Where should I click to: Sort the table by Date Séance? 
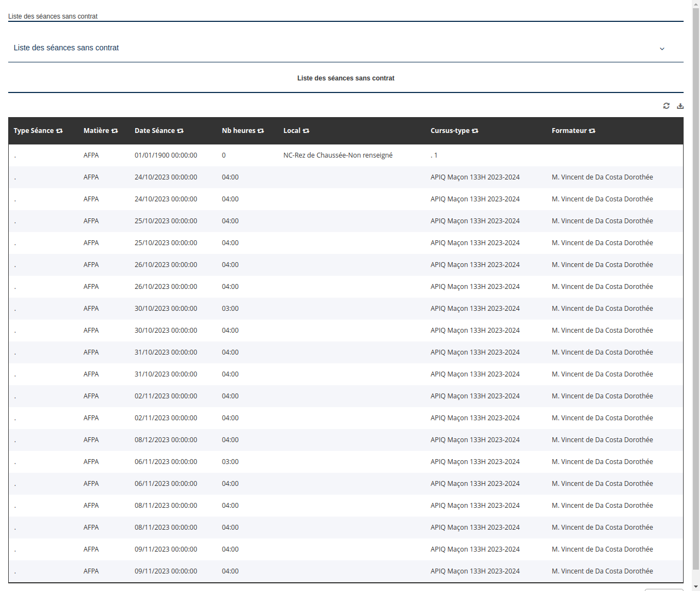[180, 130]
